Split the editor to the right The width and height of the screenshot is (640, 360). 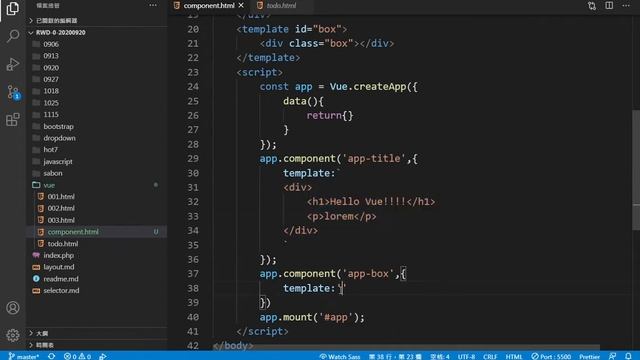(609, 6)
